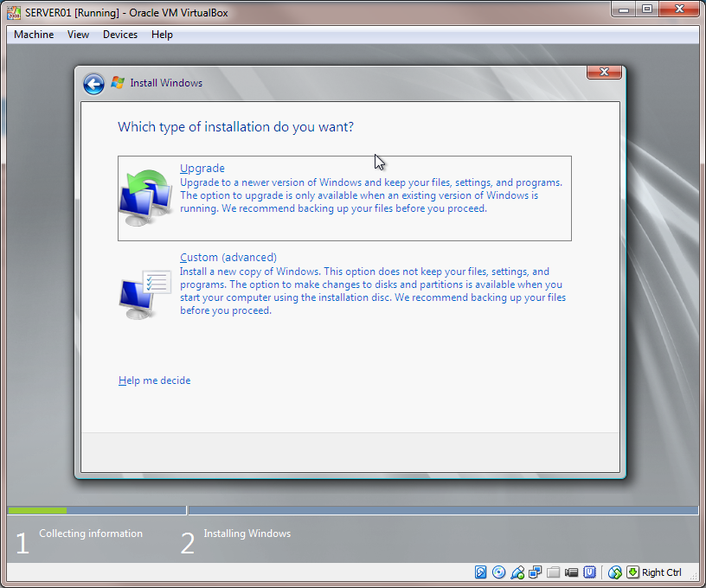The height and width of the screenshot is (588, 706).
Task: Click the hard disk activity status icon
Action: pos(480,572)
